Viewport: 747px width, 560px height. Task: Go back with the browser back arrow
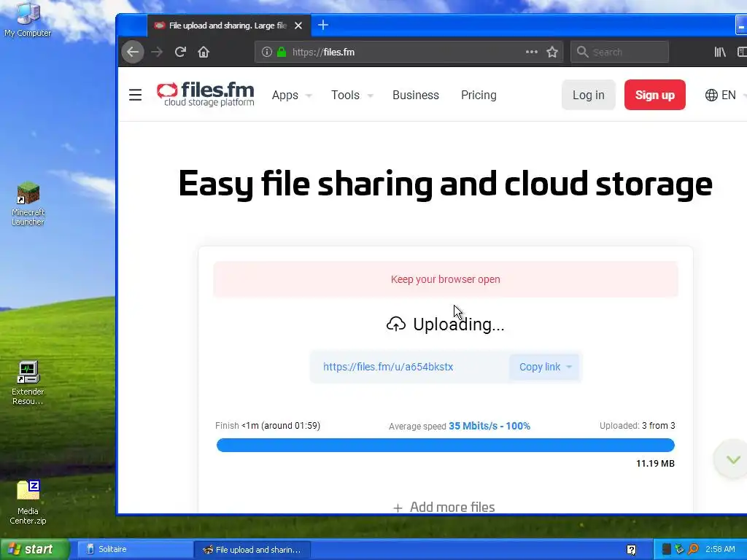coord(133,52)
